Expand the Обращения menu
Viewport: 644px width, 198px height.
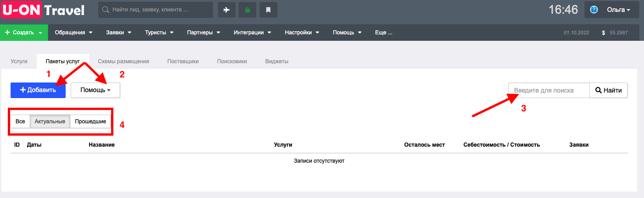[x=73, y=33]
